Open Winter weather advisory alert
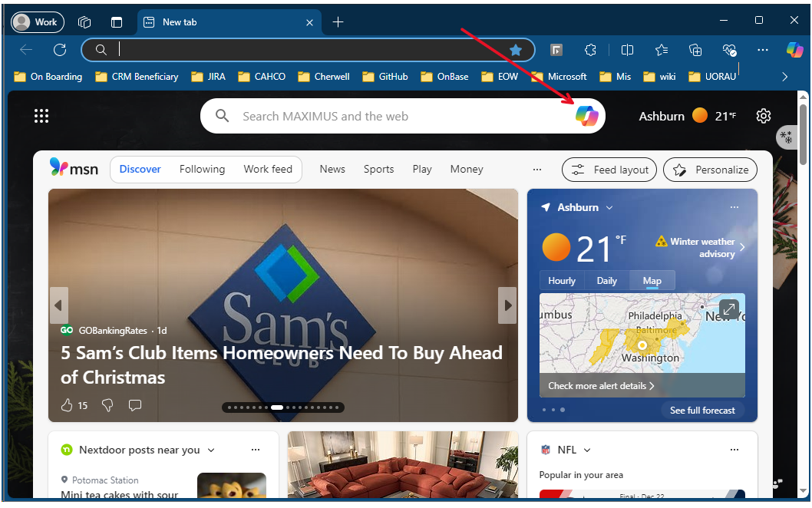The image size is (812, 508). pyautogui.click(x=700, y=248)
